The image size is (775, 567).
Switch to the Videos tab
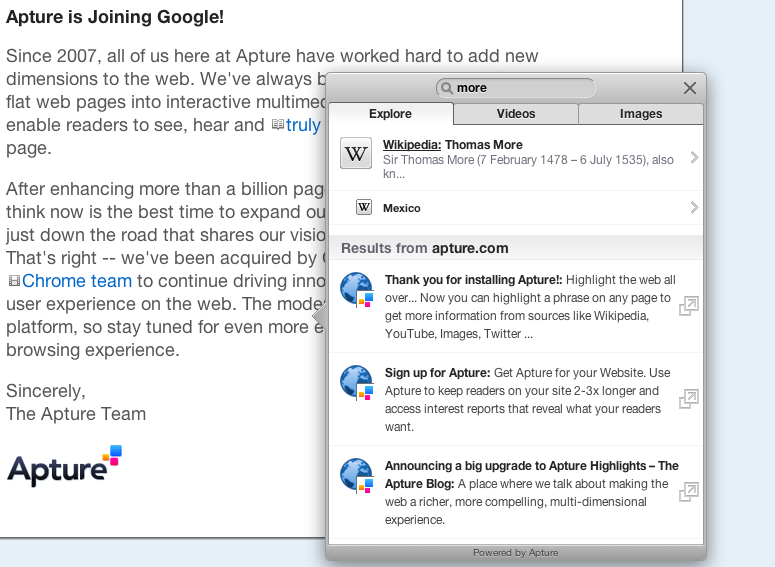point(515,114)
